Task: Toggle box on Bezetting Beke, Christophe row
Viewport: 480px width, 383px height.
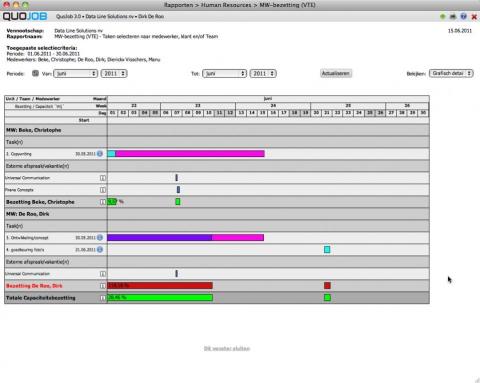Action: 103,202
